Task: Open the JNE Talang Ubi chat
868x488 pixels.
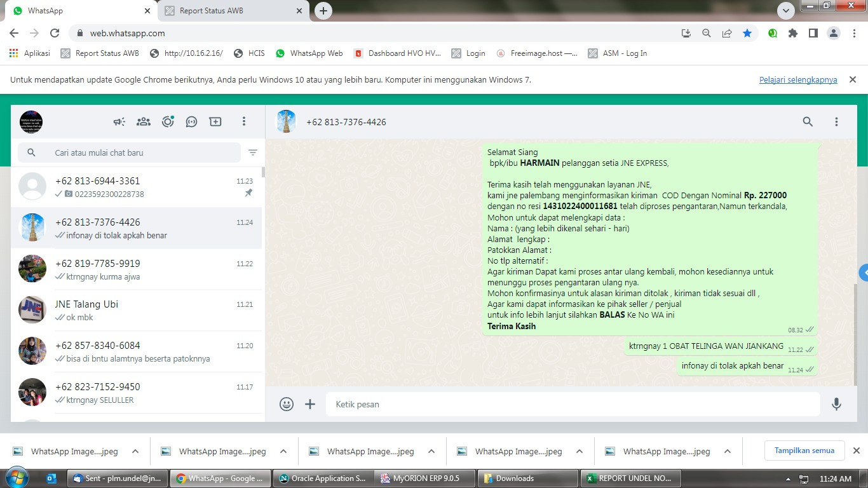Action: tap(136, 310)
